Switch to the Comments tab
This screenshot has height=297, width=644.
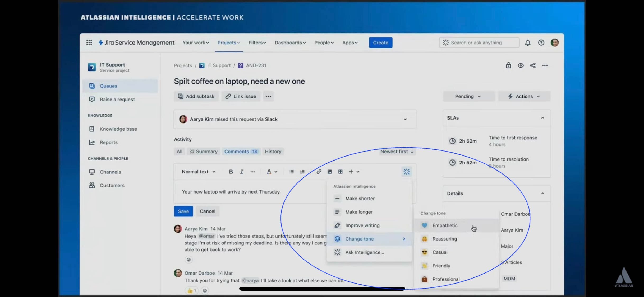[241, 152]
